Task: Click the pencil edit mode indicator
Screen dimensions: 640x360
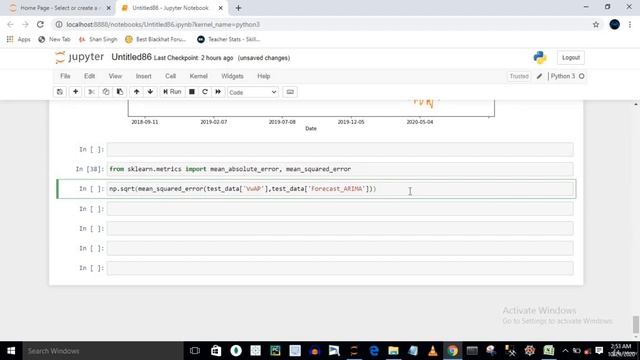Action: click(x=539, y=76)
